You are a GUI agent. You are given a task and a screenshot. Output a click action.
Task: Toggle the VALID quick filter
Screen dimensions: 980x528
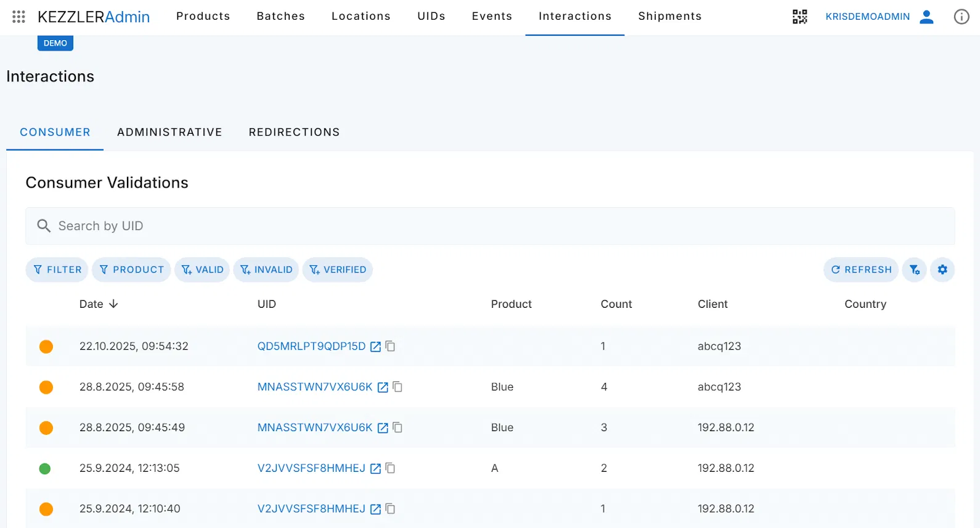coord(202,270)
